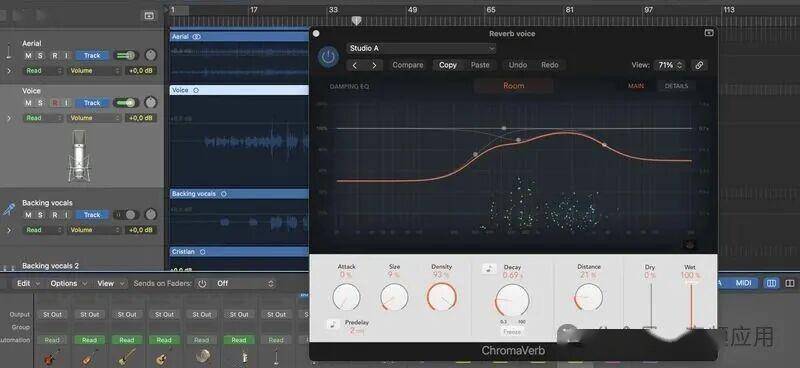
Task: Click the plugin window expand icon
Action: click(x=709, y=33)
